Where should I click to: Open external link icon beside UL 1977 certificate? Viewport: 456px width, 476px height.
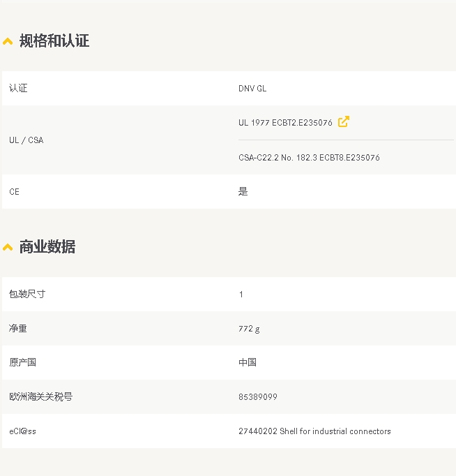pos(344,121)
